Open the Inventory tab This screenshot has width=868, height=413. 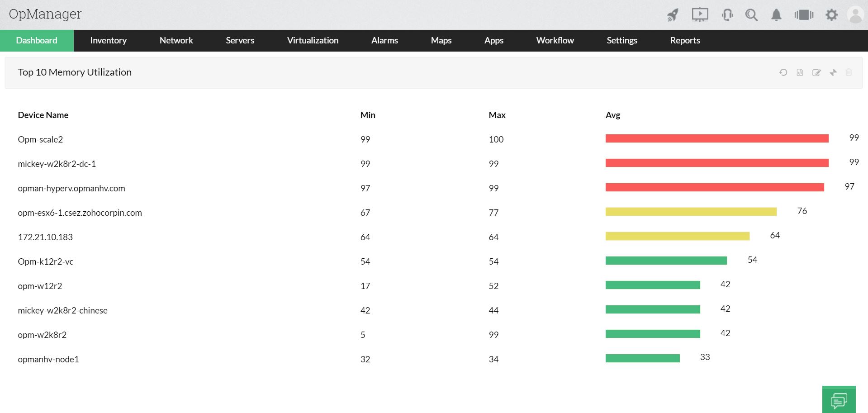coord(108,41)
